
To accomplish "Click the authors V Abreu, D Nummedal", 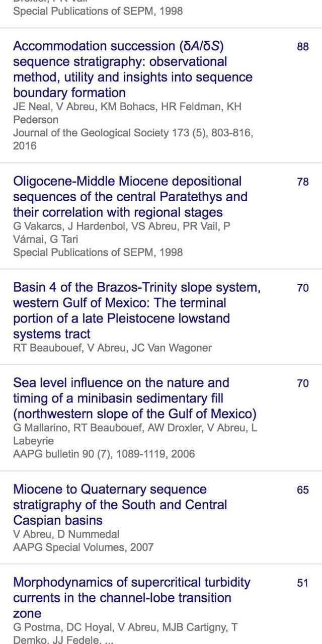I will 66,534.
